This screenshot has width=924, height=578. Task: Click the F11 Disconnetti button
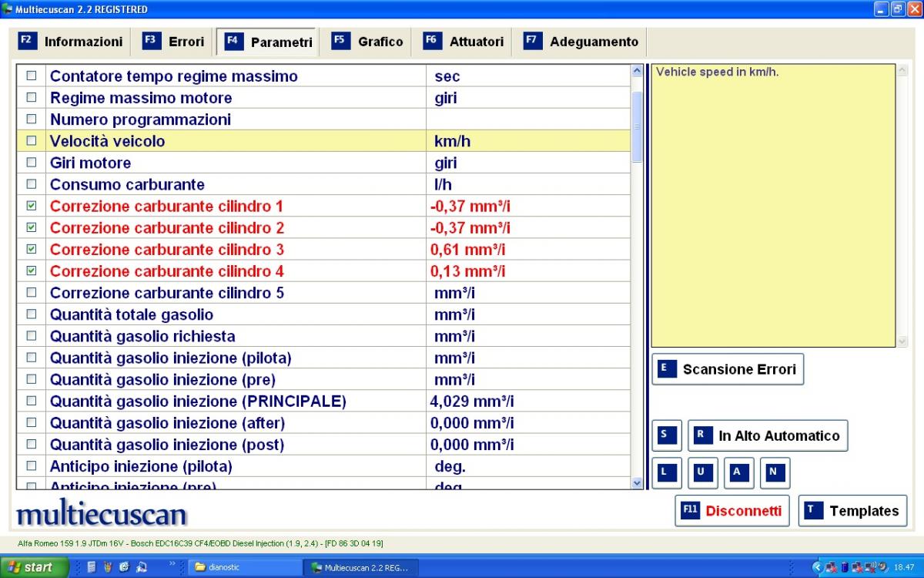(x=732, y=510)
